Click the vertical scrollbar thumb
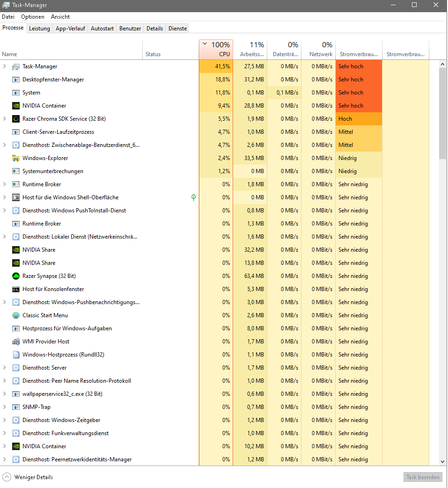This screenshot has width=448, height=488. point(443,114)
